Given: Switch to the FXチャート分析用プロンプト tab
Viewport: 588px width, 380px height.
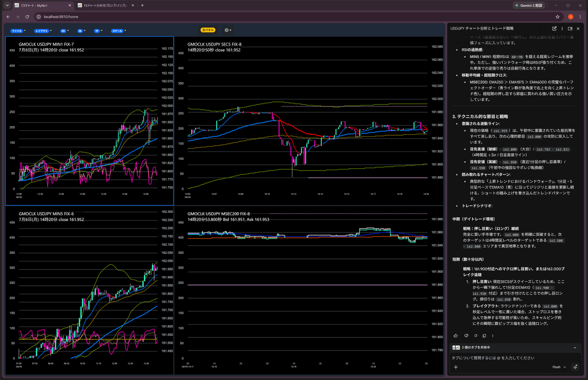Looking at the screenshot, I should pyautogui.click(x=103, y=5).
